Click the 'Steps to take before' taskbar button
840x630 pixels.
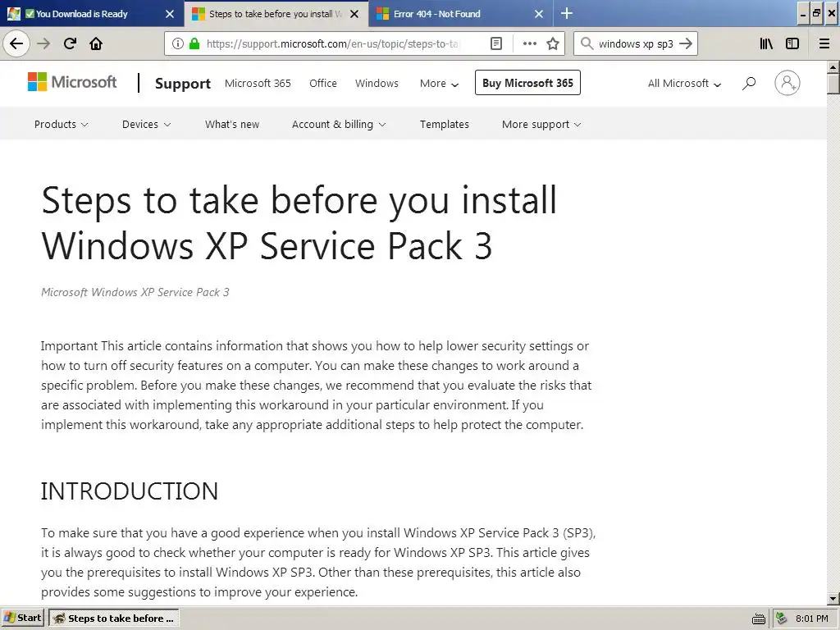point(114,619)
